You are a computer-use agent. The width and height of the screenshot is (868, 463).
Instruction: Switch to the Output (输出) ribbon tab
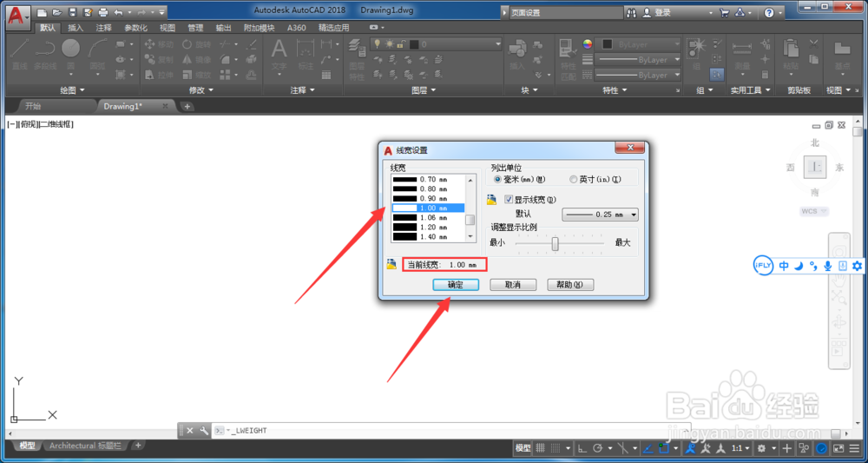[x=224, y=28]
